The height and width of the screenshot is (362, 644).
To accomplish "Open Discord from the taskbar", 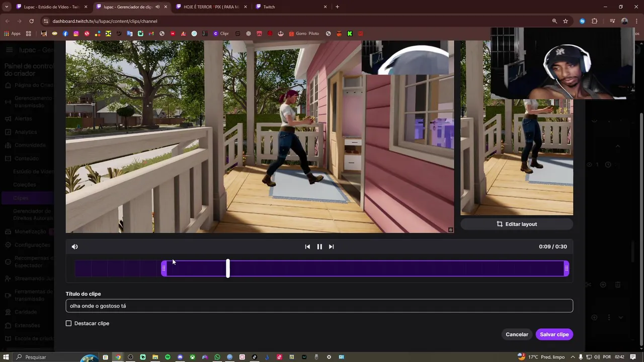I will tap(180, 357).
